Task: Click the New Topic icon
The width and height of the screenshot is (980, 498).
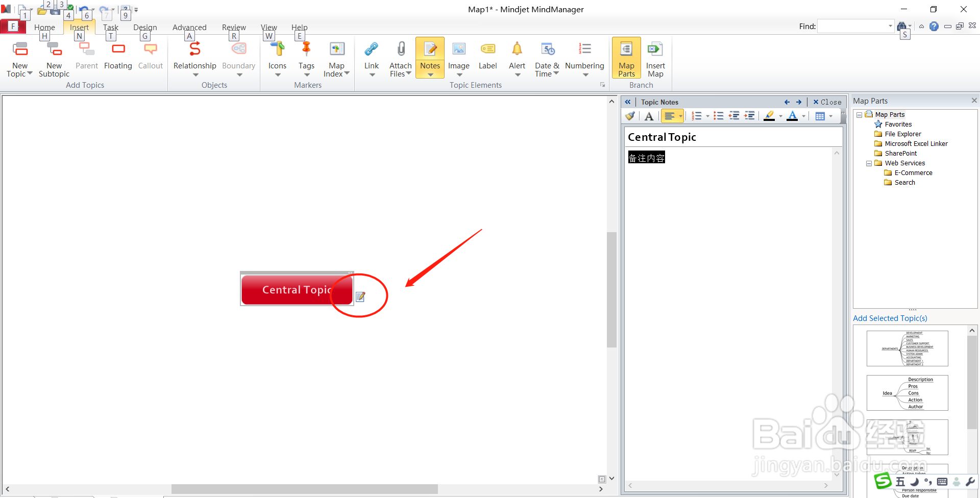Action: tap(20, 49)
